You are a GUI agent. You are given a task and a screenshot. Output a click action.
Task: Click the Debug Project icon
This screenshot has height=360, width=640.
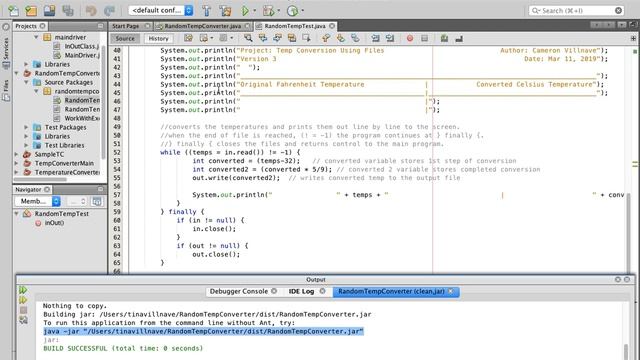(268, 11)
